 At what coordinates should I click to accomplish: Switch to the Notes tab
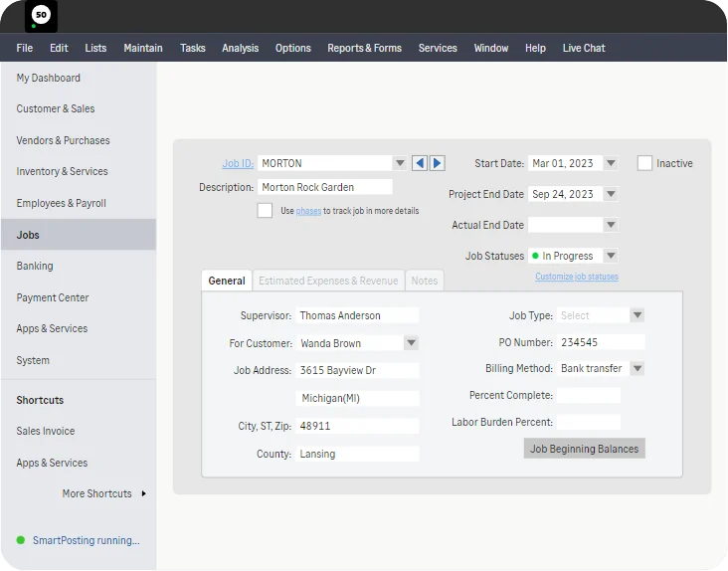pyautogui.click(x=425, y=281)
